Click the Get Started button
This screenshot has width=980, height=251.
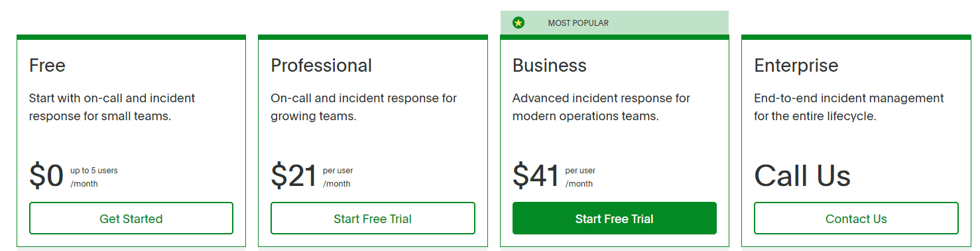[x=131, y=218]
